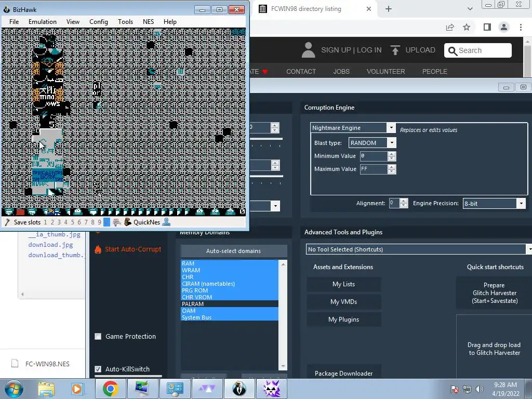Open the browser side panel icon
This screenshot has width=532, height=399.
pos(487,27)
